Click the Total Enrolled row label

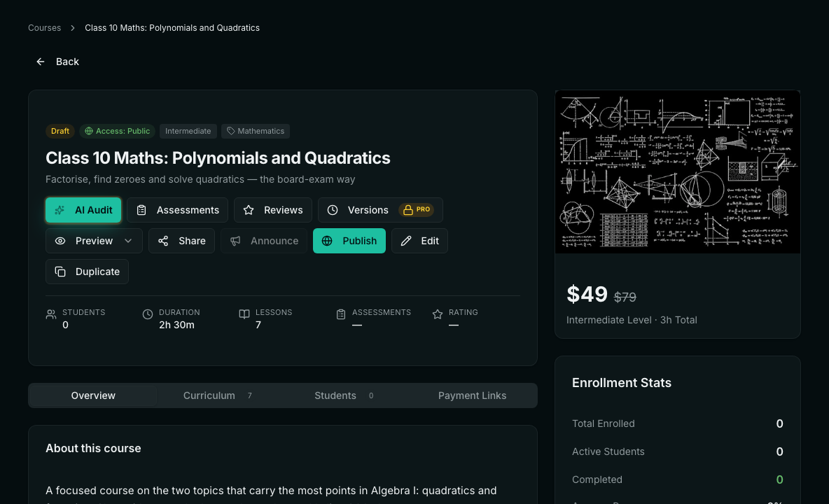click(x=604, y=423)
